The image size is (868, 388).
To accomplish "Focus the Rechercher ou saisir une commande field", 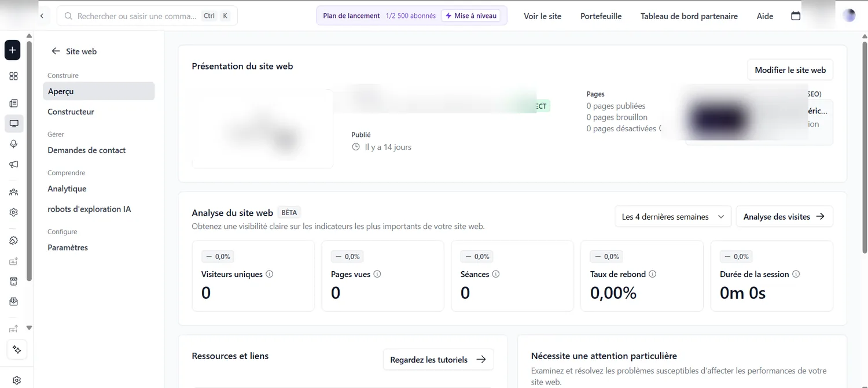I will point(147,16).
